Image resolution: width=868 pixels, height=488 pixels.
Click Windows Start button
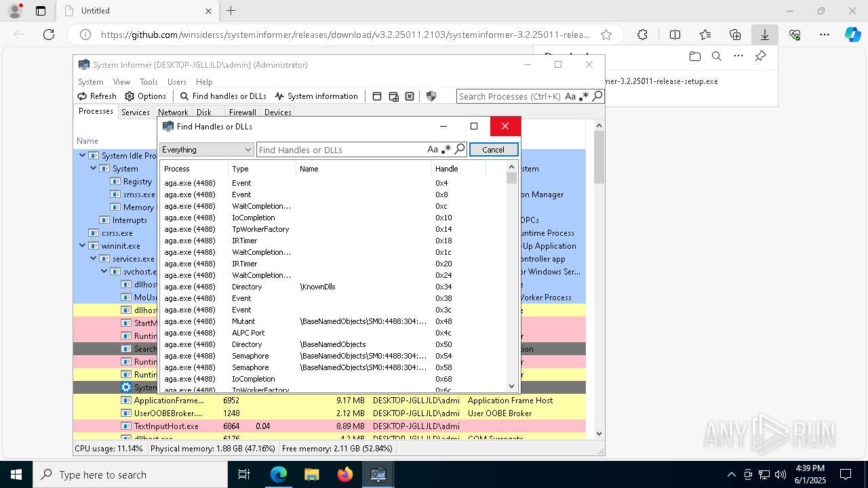16,474
